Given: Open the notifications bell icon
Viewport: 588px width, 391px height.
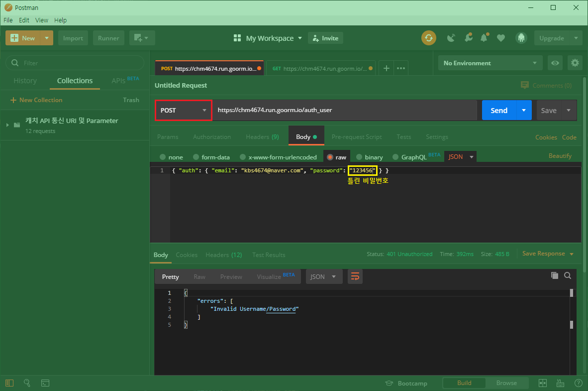Looking at the screenshot, I should click(484, 37).
